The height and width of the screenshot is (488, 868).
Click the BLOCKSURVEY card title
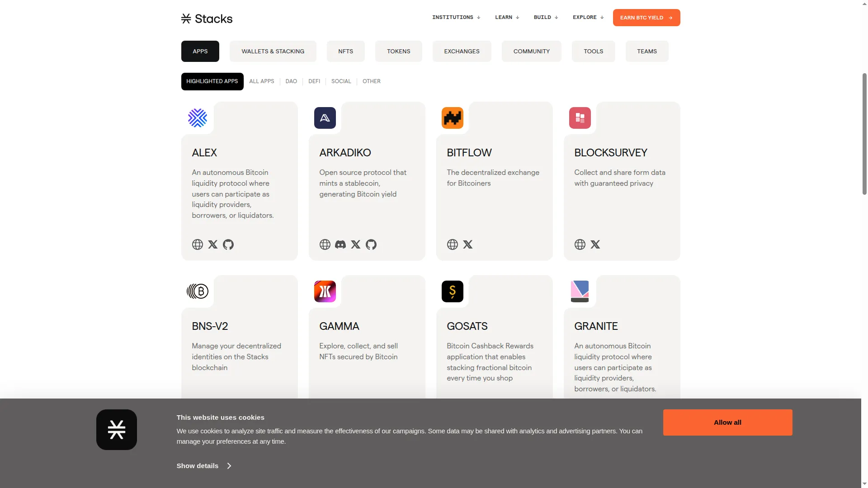pyautogui.click(x=611, y=153)
